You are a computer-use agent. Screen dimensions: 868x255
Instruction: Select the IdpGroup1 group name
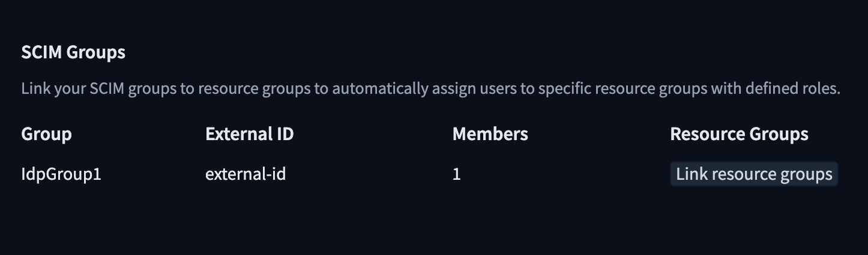click(61, 174)
